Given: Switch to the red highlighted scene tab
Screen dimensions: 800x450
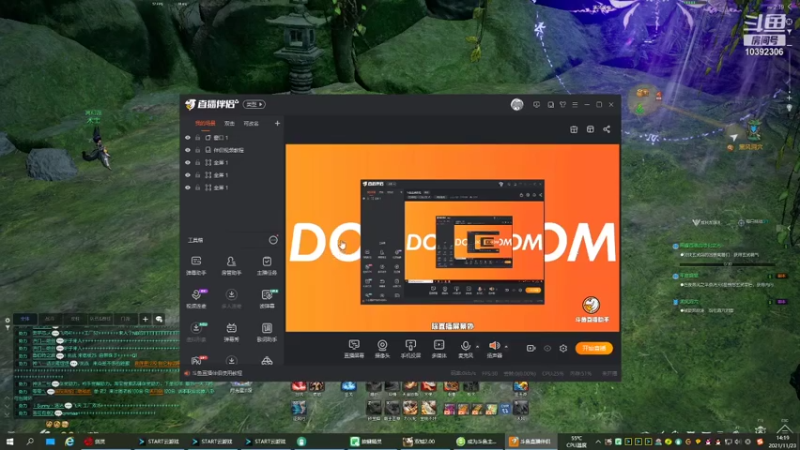Looking at the screenshot, I should tap(206, 123).
